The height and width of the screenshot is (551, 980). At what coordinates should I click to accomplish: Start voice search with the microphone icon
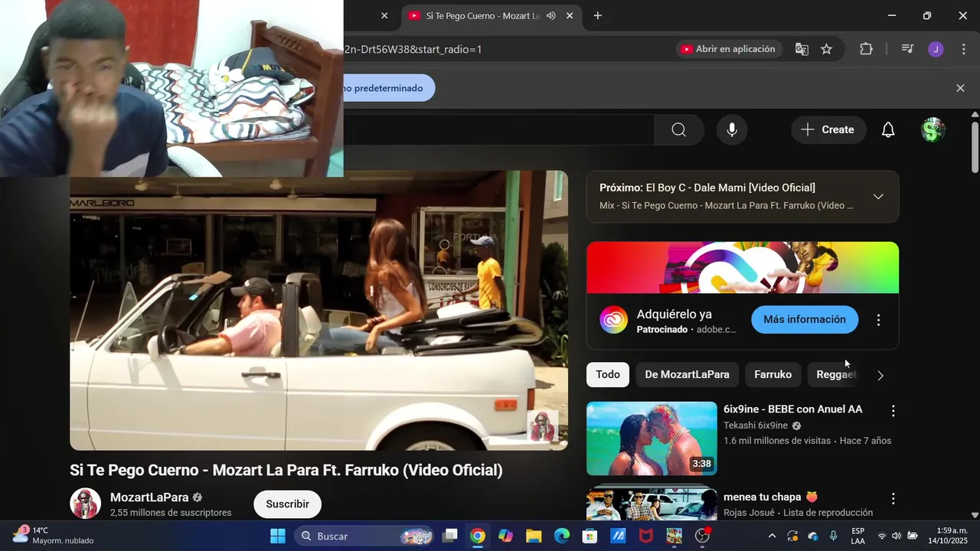732,130
